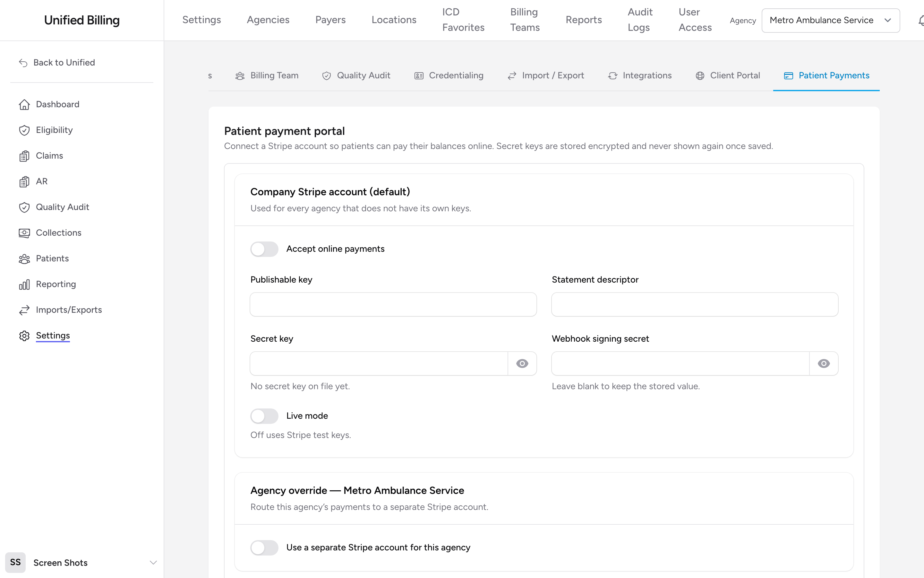This screenshot has width=924, height=578.
Task: Open the Agencies top menu
Action: click(268, 20)
